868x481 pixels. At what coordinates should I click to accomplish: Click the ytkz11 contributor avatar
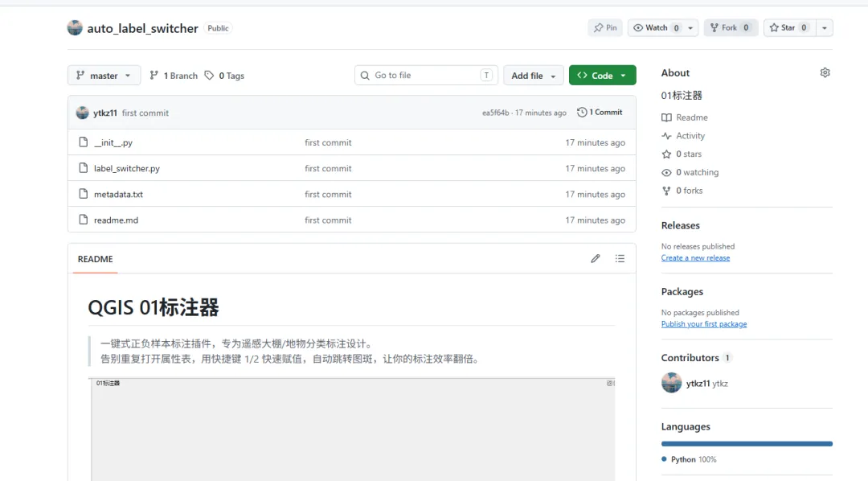[671, 383]
